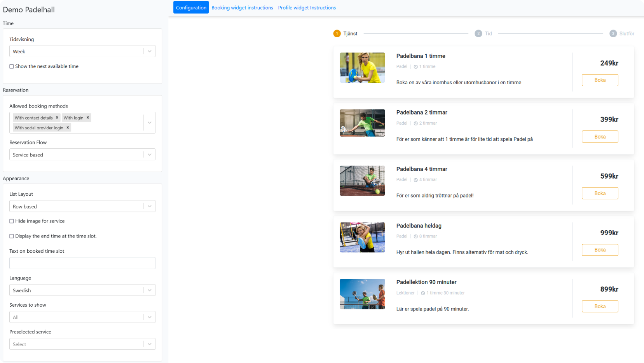Enable 'Show the next available time' checkbox
Viewport: 644px width, 363px height.
[x=12, y=66]
